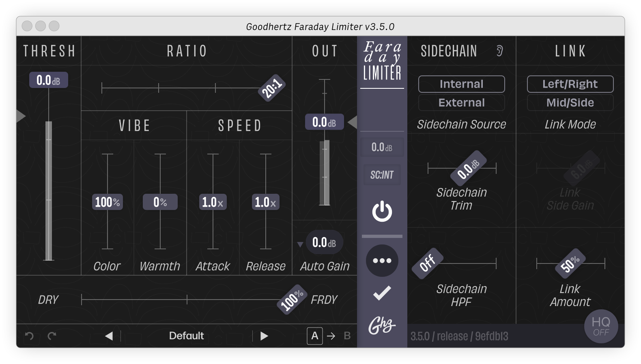
Task: Click the checkmark icon in center strip
Action: (382, 293)
